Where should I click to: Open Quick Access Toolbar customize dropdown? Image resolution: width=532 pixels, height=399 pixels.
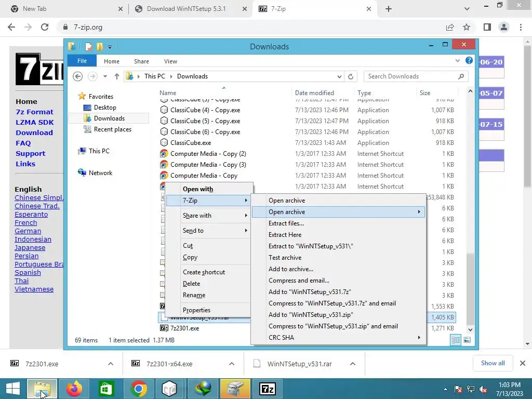pyautogui.click(x=110, y=47)
